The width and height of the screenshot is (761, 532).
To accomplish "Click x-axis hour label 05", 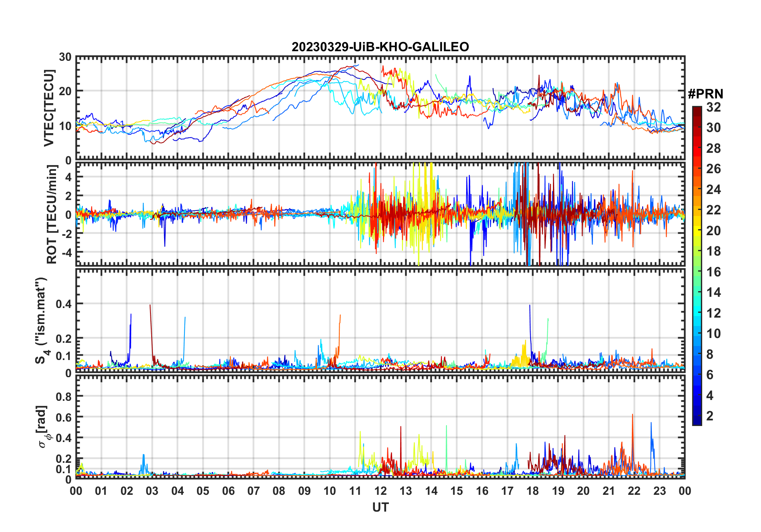I will (203, 491).
